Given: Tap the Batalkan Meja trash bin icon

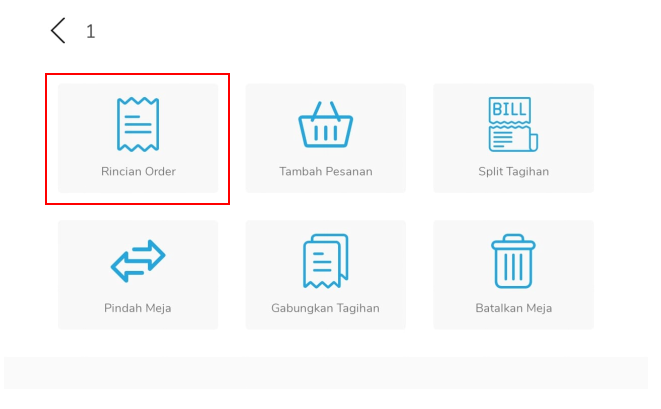Looking at the screenshot, I should [513, 261].
